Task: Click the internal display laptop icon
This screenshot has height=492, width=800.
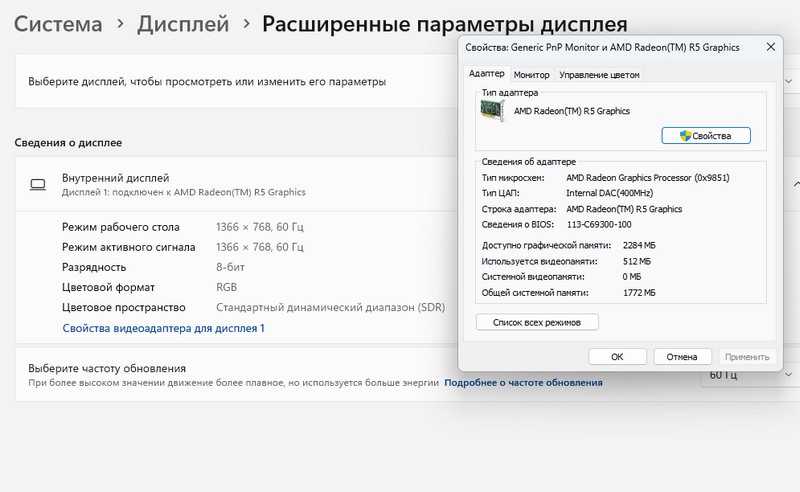Action: click(38, 184)
